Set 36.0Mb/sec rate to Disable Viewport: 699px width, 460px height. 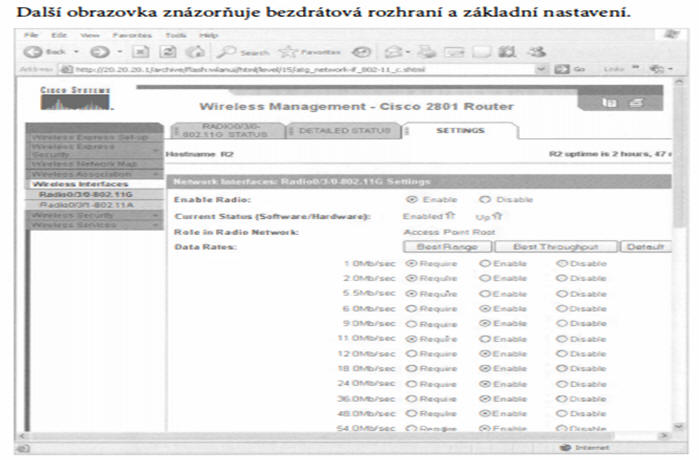[562, 399]
